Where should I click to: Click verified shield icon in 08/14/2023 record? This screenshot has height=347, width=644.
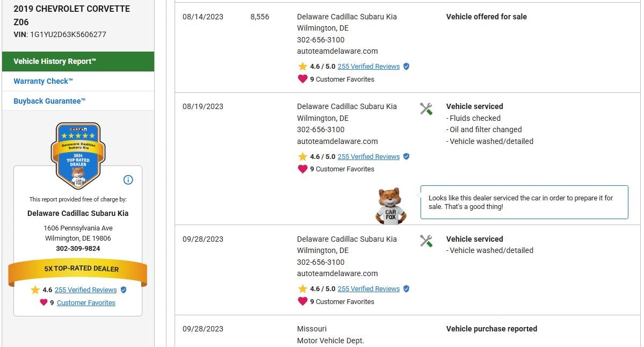pyautogui.click(x=406, y=67)
